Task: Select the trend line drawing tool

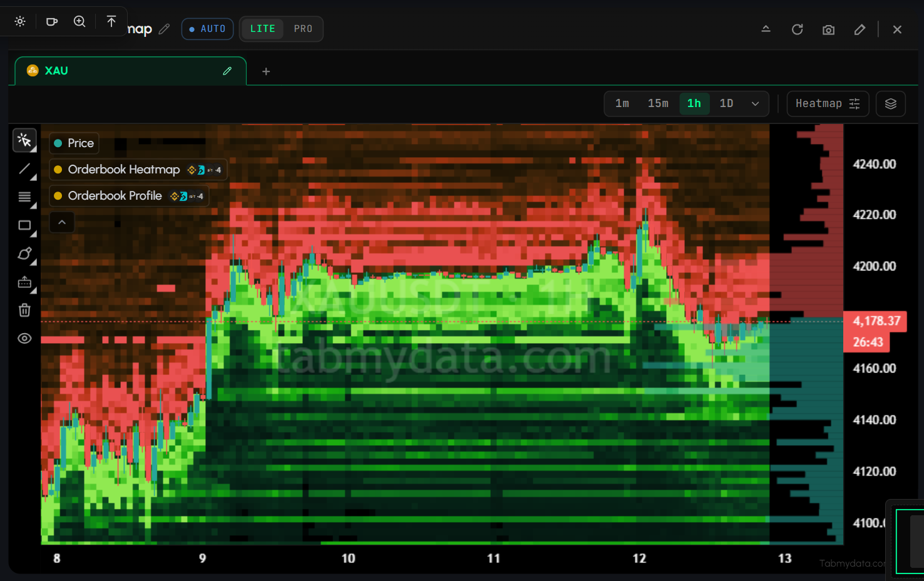Action: 24,169
